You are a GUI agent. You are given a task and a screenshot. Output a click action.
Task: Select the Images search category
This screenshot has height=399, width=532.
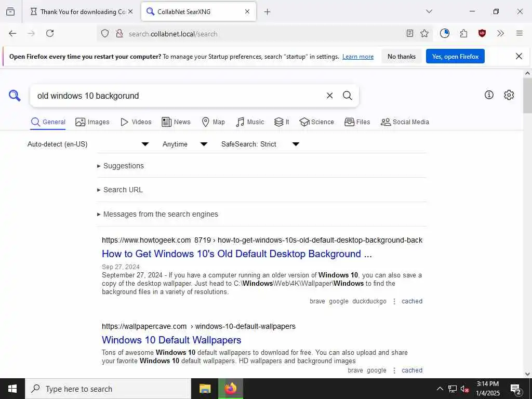92,122
